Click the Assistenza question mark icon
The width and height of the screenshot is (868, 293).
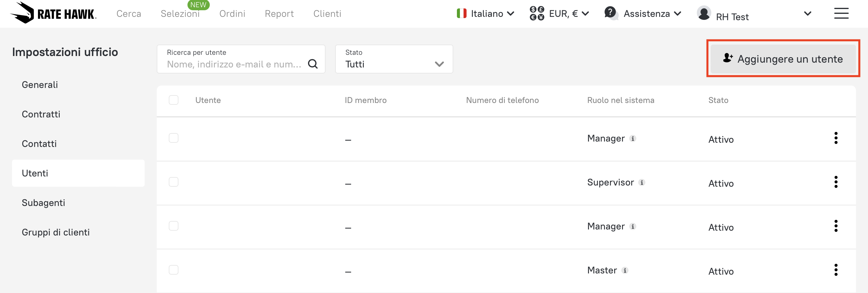pyautogui.click(x=610, y=13)
